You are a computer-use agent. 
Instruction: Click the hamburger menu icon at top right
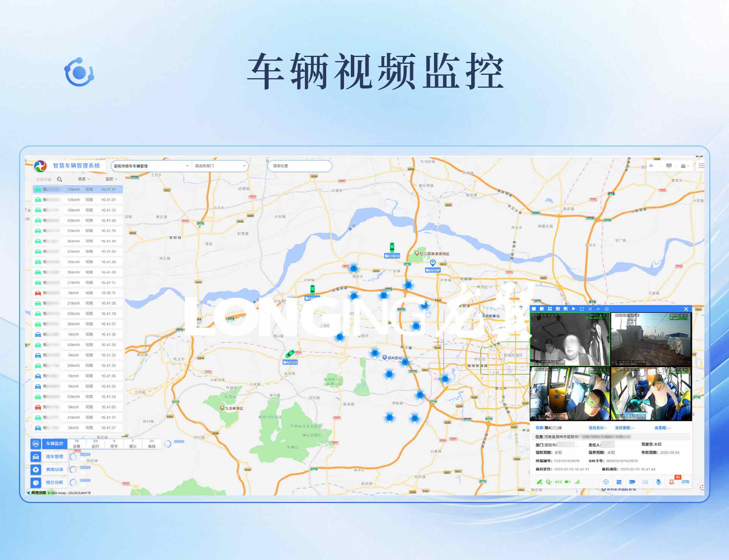701,166
